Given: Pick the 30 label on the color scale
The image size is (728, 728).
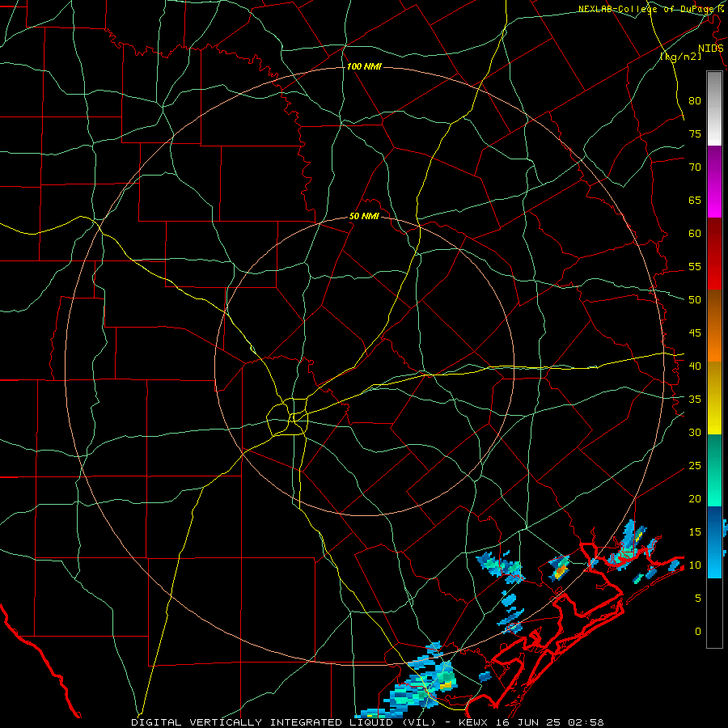Looking at the screenshot, I should point(695,433).
